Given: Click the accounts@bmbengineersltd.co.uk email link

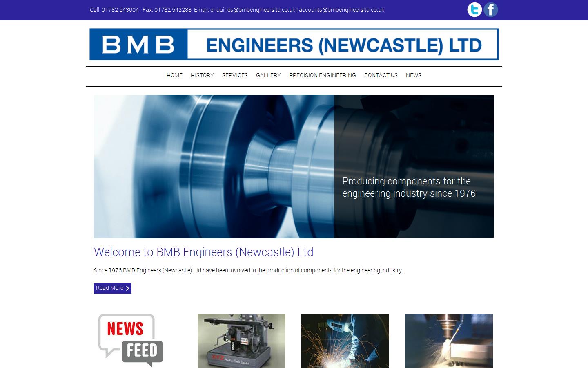Looking at the screenshot, I should pos(341,10).
